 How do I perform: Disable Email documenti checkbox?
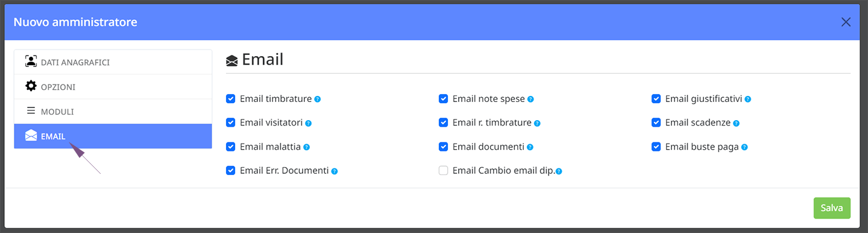[444, 147]
